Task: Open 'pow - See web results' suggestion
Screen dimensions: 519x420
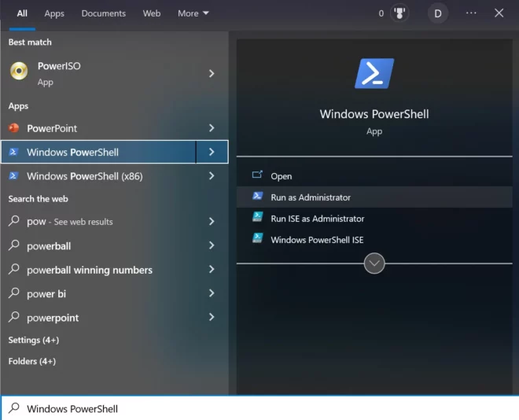Action: pyautogui.click(x=99, y=222)
